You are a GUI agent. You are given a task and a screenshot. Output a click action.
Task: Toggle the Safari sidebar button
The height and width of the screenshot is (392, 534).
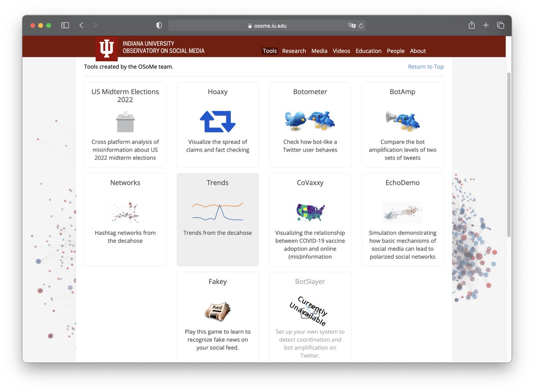point(65,25)
